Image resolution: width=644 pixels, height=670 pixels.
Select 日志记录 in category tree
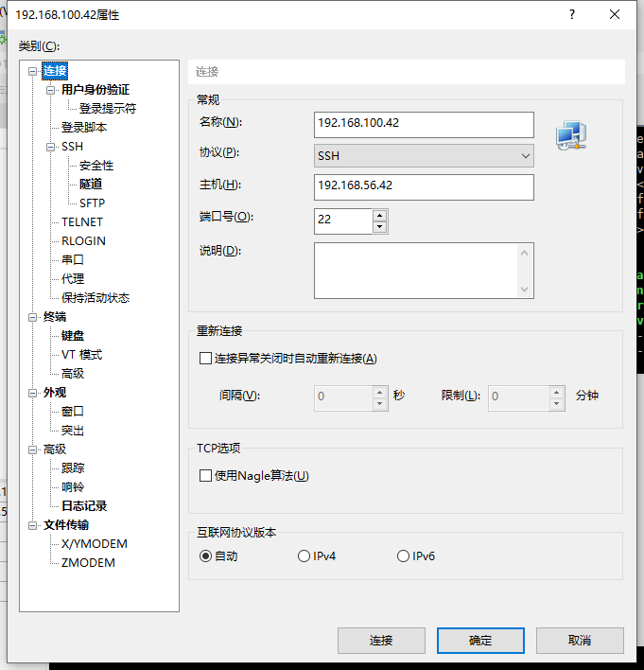[84, 506]
